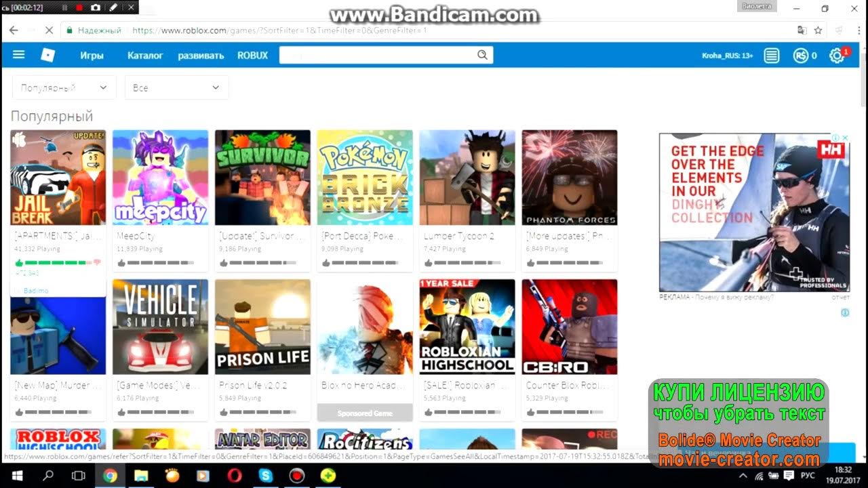Click the ad отчет report link
Viewport: 868px width, 488px height.
[x=840, y=297]
